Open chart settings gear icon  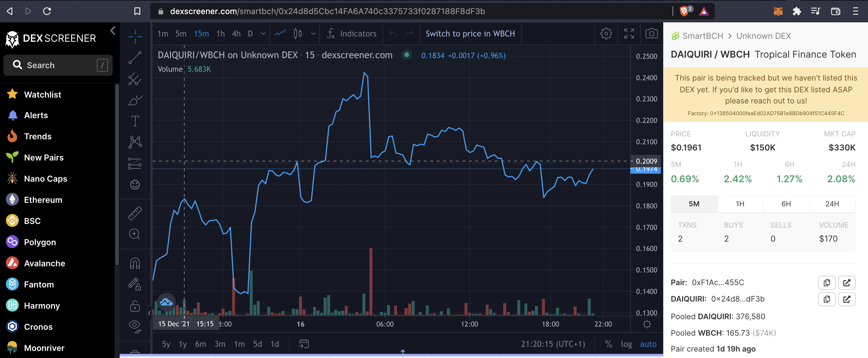point(606,34)
